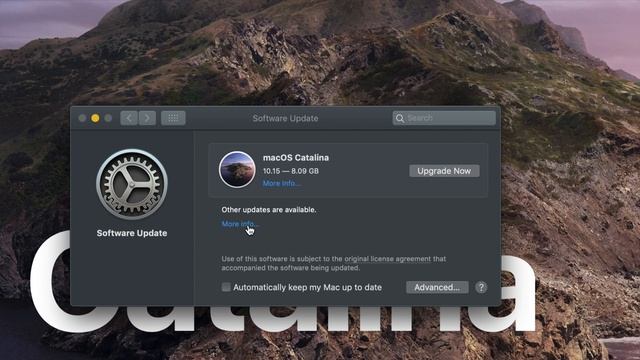The width and height of the screenshot is (640, 360).
Task: Go back with the left chevron button
Action: pyautogui.click(x=129, y=118)
